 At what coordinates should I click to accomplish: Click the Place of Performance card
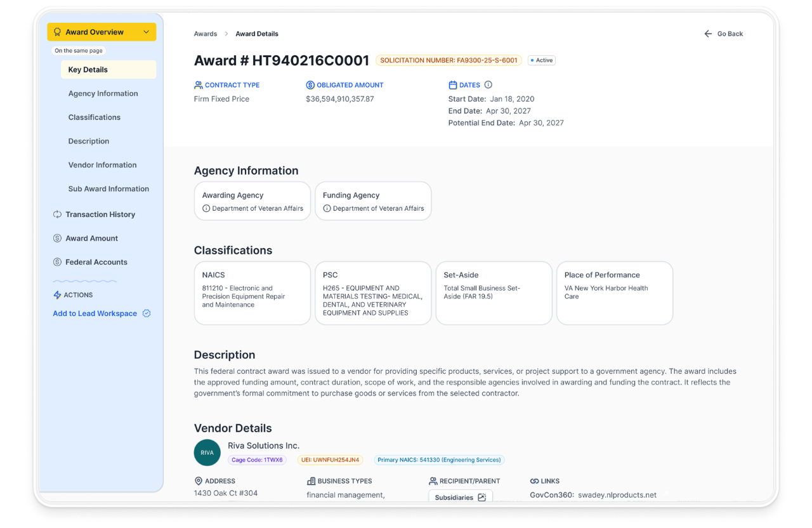point(615,293)
